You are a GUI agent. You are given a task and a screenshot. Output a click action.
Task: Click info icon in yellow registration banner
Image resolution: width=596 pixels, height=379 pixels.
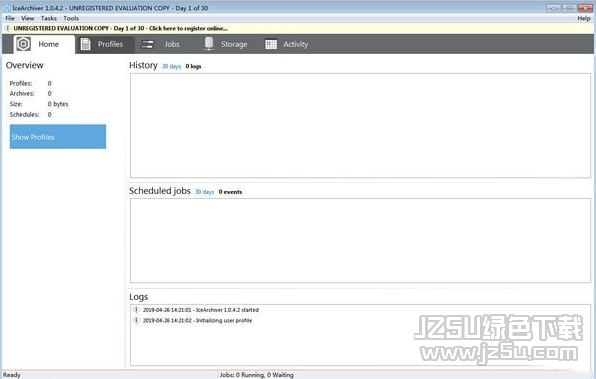click(8, 28)
